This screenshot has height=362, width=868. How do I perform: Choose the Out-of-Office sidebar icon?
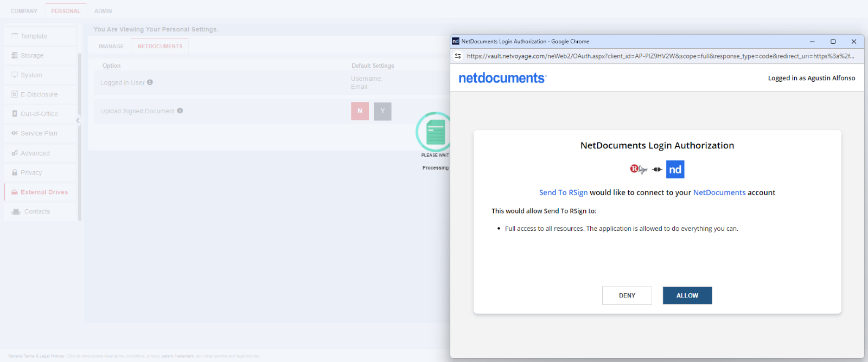click(15, 114)
